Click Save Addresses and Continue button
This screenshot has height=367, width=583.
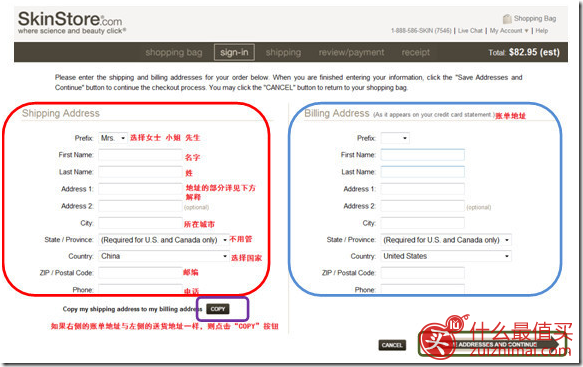(x=493, y=345)
